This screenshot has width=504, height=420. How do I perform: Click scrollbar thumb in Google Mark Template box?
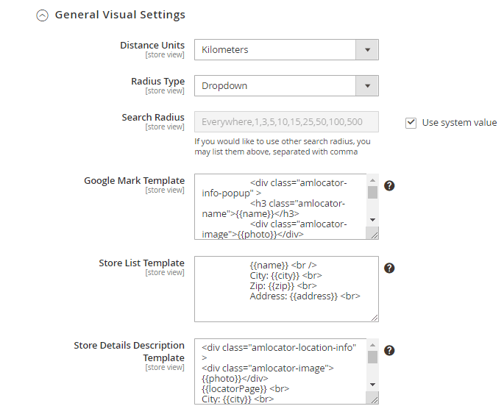[373, 192]
